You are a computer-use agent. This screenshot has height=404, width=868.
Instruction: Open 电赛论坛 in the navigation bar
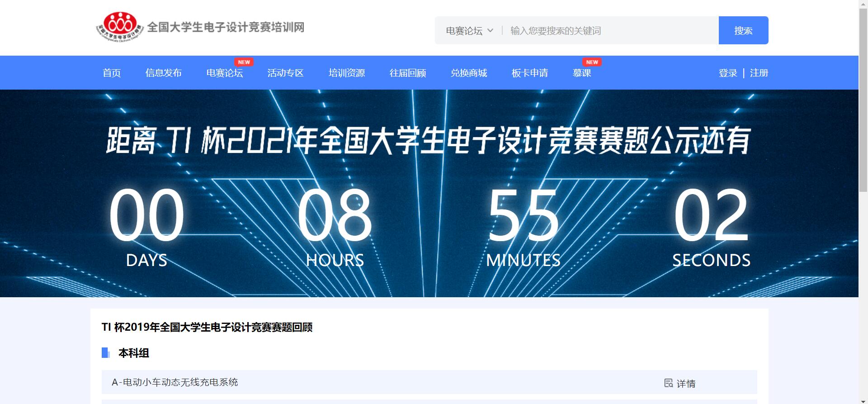click(225, 73)
